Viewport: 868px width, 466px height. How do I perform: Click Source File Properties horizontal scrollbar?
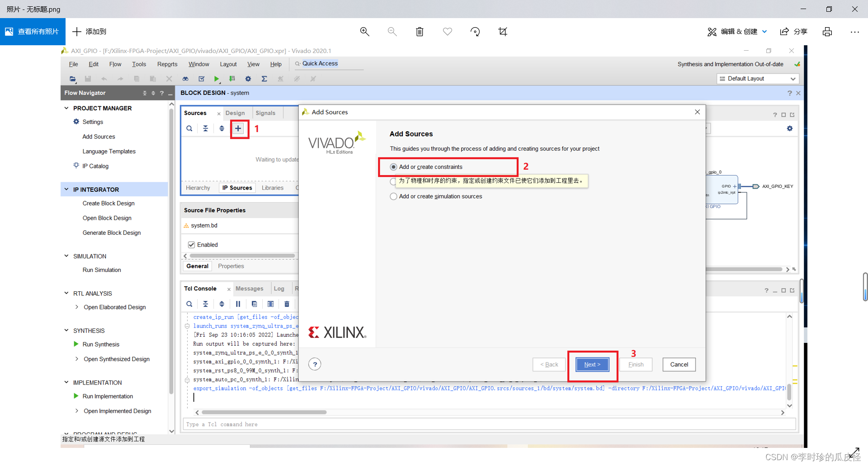[242, 256]
